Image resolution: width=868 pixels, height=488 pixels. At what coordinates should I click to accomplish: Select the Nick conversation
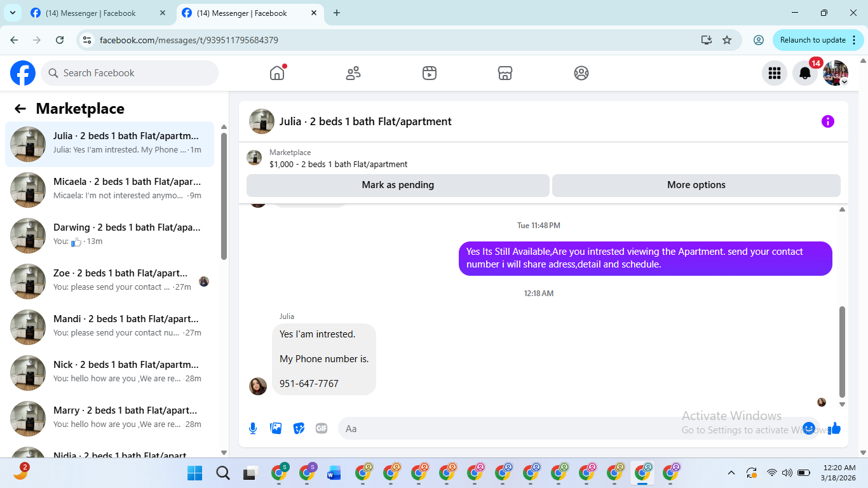109,373
